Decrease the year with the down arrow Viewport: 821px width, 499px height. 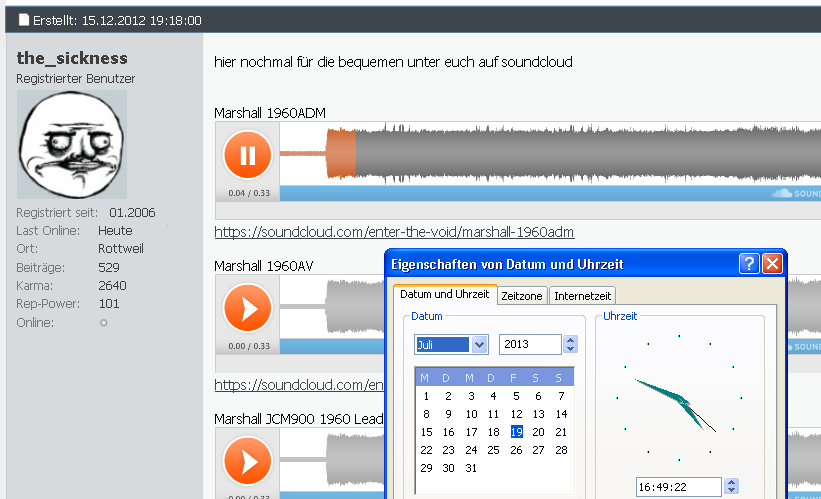pyautogui.click(x=571, y=349)
